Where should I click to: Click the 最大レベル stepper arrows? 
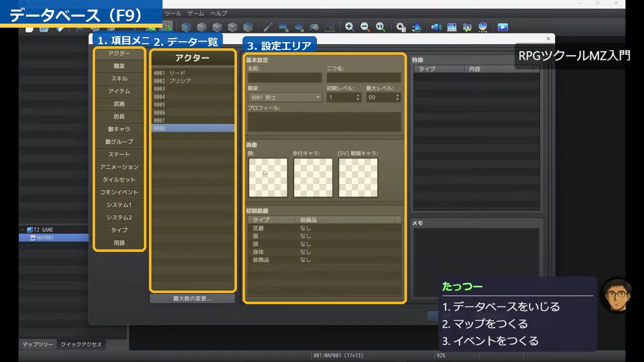[x=397, y=98]
